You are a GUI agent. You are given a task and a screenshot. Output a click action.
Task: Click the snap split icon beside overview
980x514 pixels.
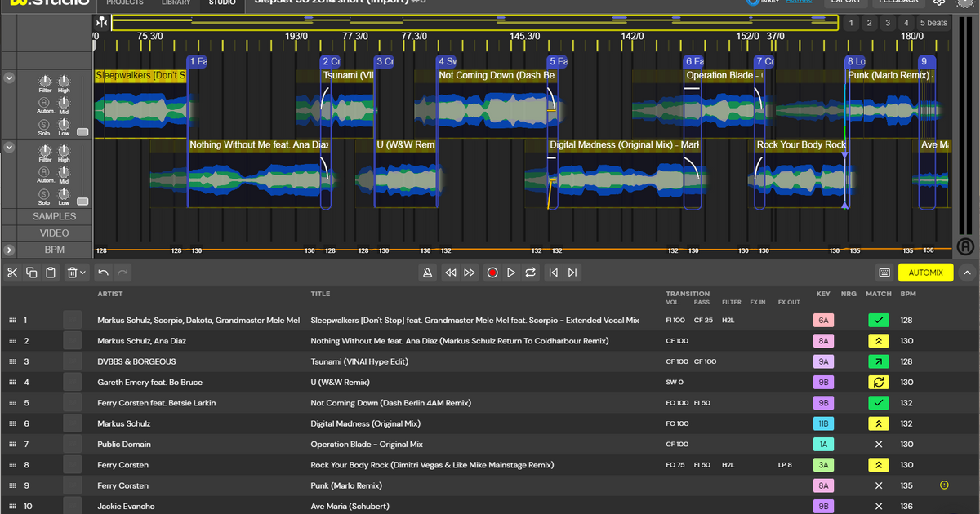(102, 23)
